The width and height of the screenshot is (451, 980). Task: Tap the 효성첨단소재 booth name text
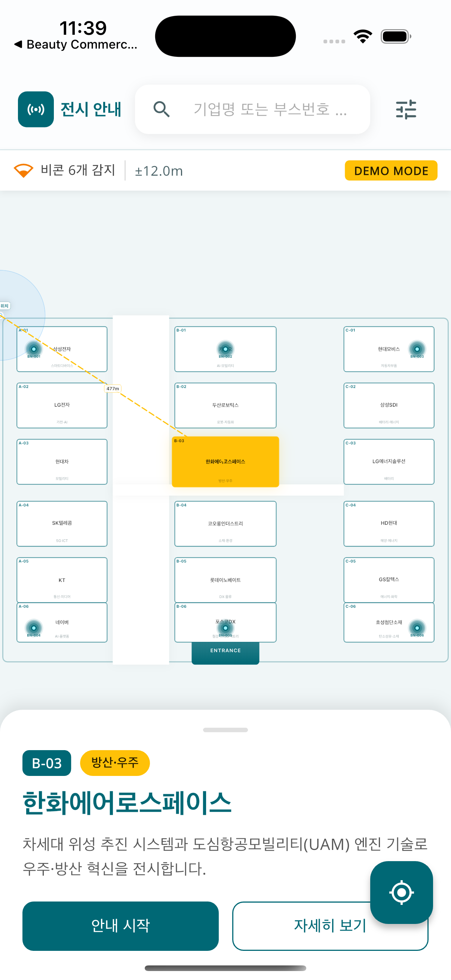pos(389,622)
